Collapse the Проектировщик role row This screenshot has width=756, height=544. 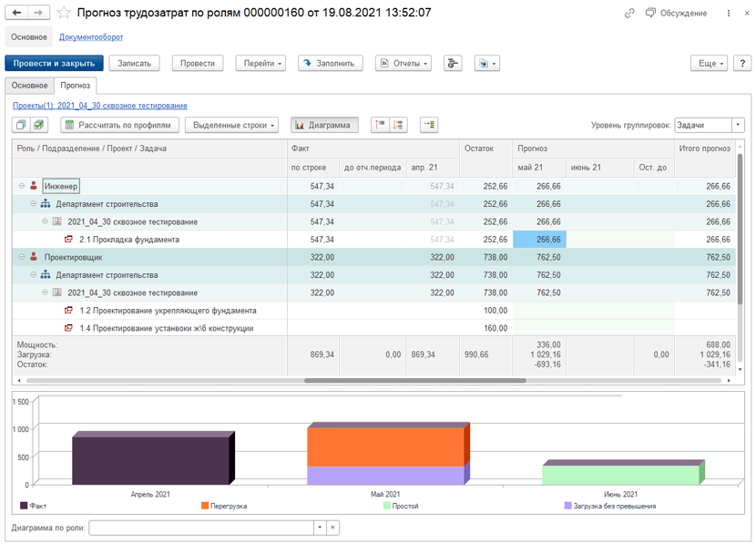point(22,257)
